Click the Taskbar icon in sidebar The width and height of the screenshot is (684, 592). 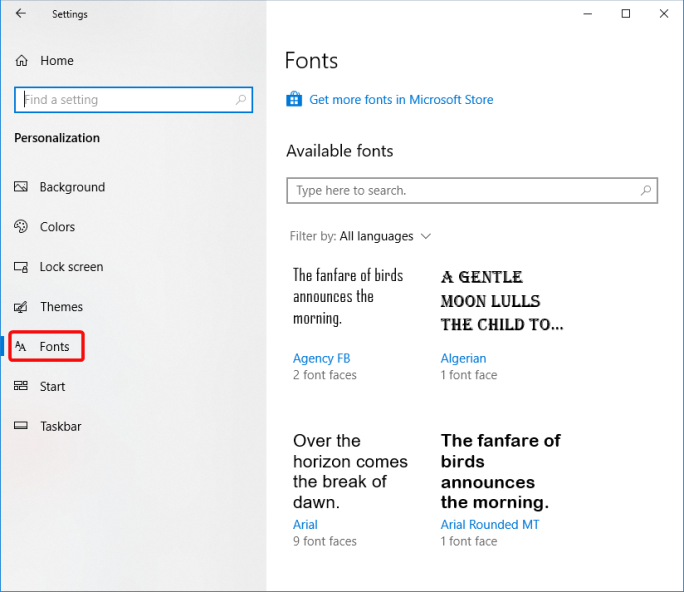(x=20, y=426)
